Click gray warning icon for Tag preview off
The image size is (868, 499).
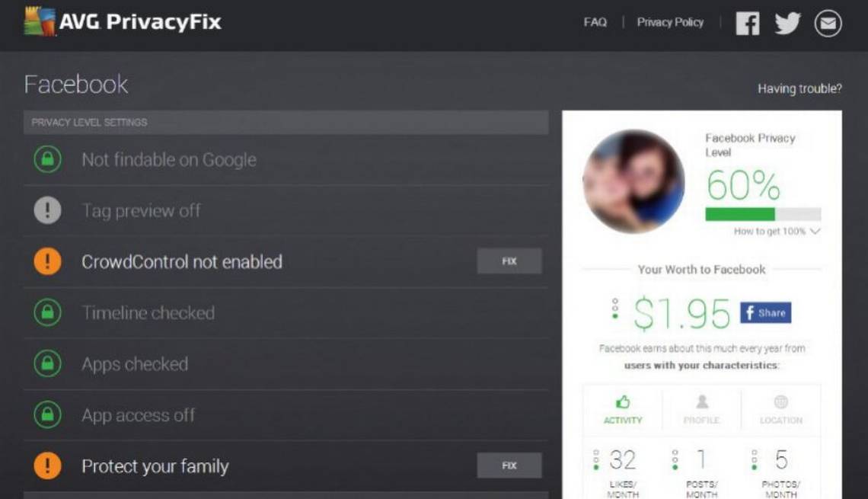(48, 210)
